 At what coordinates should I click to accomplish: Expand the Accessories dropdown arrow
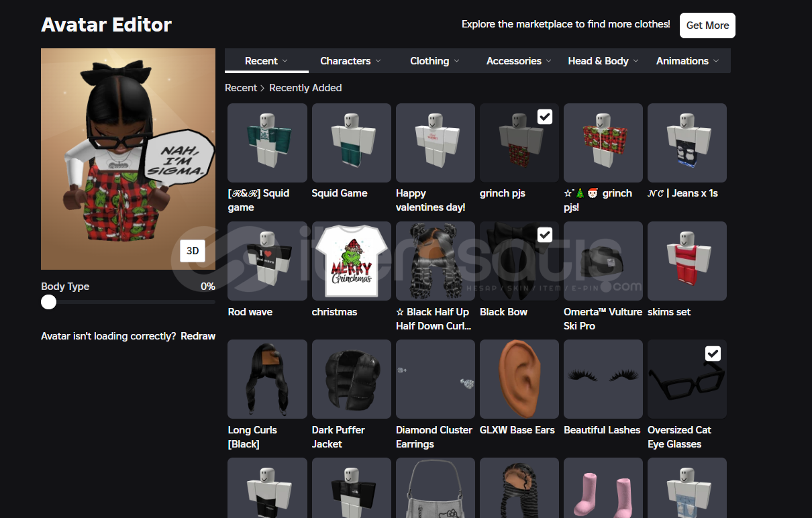(549, 60)
